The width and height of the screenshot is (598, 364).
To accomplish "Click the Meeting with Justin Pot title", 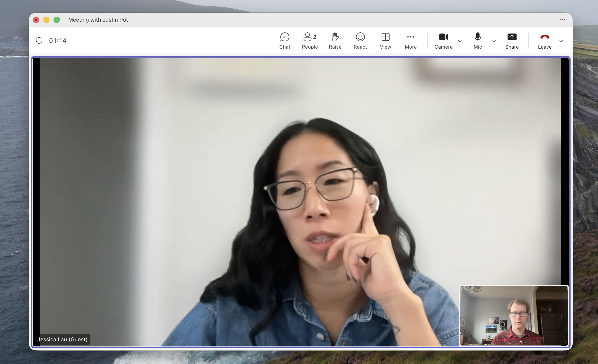I will (98, 19).
